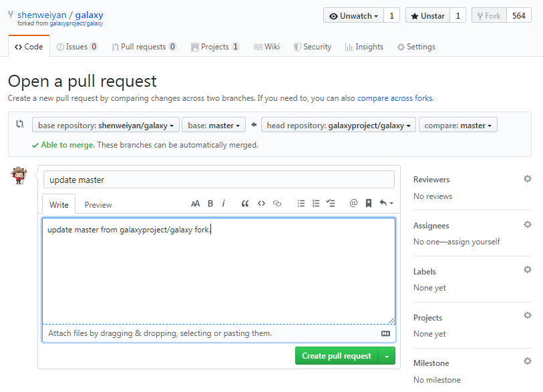The image size is (543, 392).
Task: Click the stargazers count next to Unstar
Action: click(x=458, y=15)
